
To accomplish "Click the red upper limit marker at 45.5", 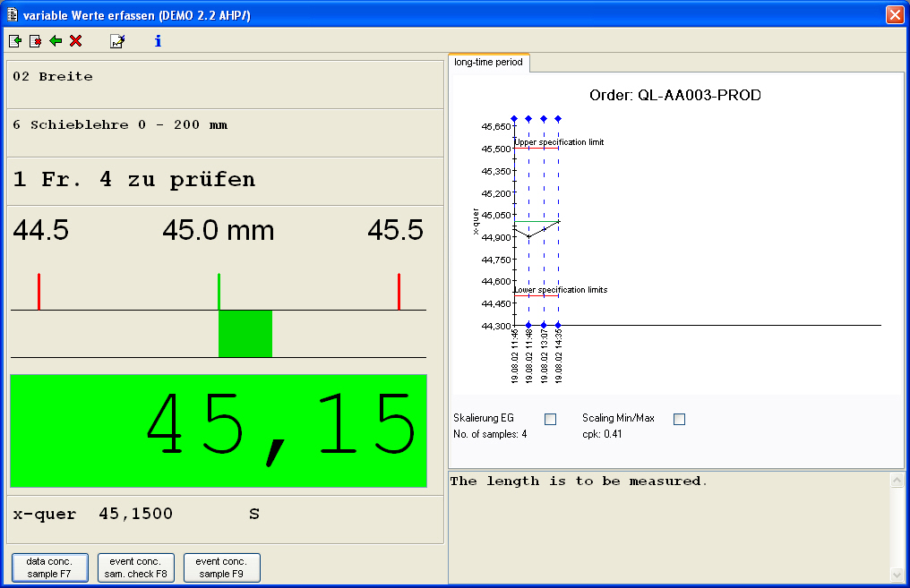I will coord(399,292).
